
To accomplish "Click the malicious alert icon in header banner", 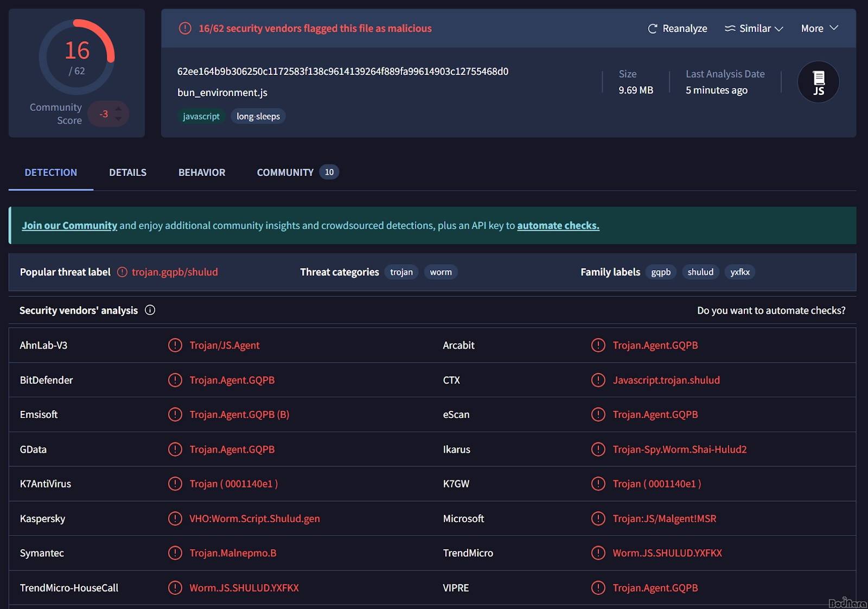I will coord(185,28).
